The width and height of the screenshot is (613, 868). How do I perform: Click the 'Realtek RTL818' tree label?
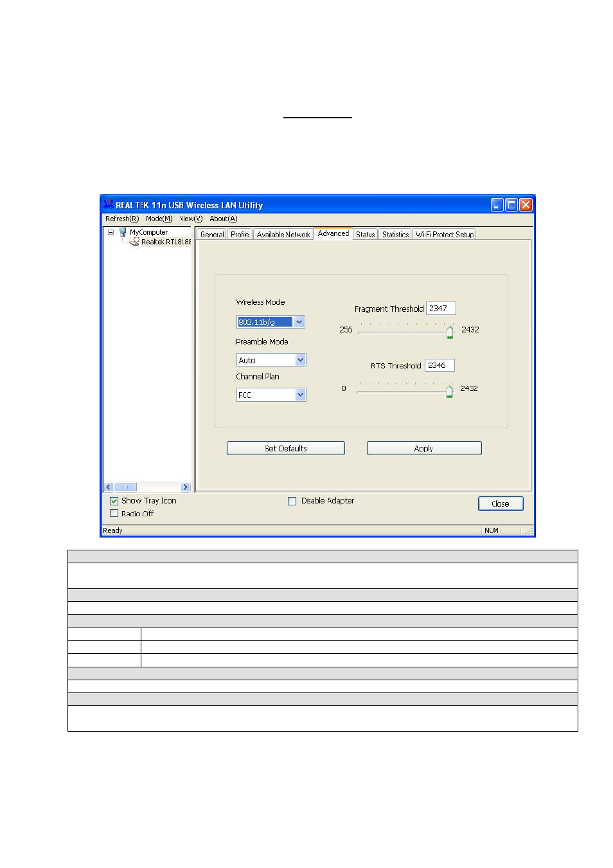(x=166, y=242)
